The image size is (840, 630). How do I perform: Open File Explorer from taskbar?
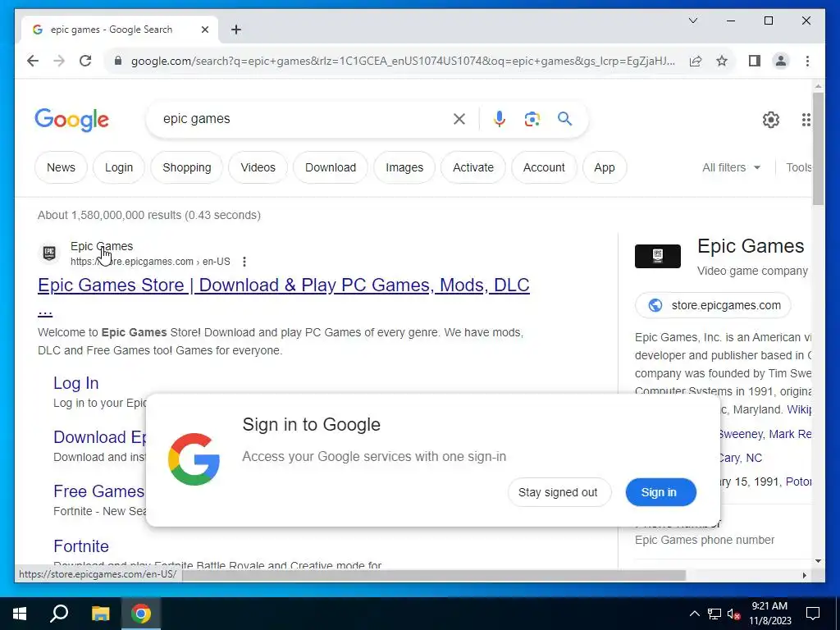point(100,614)
